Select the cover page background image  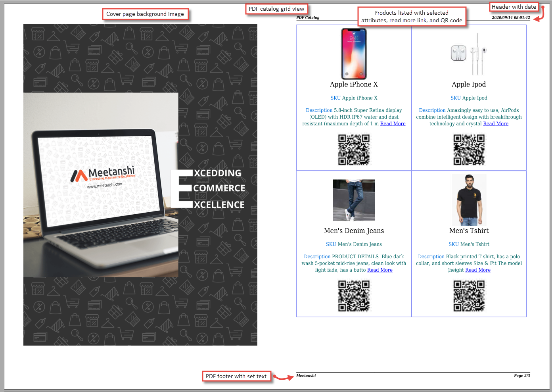[140, 184]
